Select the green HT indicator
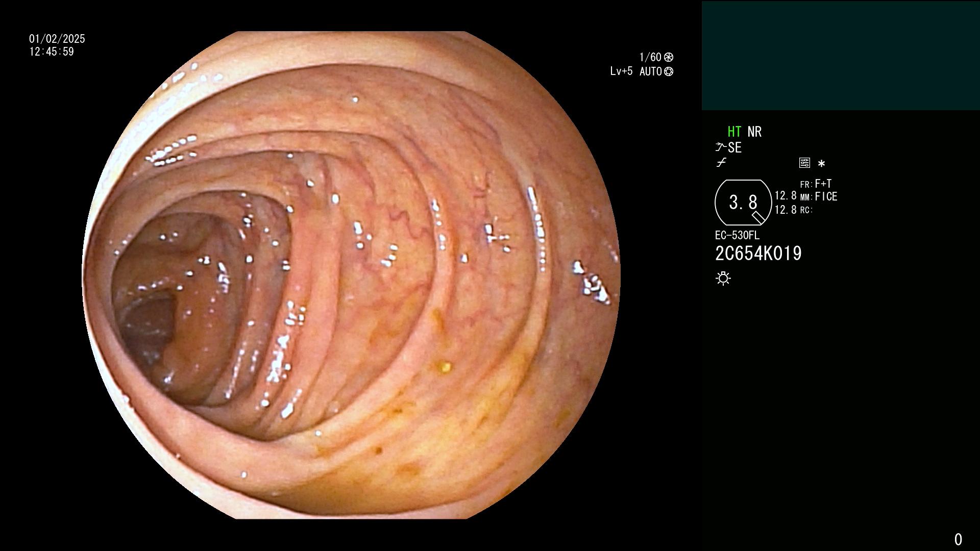The image size is (980, 551). 734,132
